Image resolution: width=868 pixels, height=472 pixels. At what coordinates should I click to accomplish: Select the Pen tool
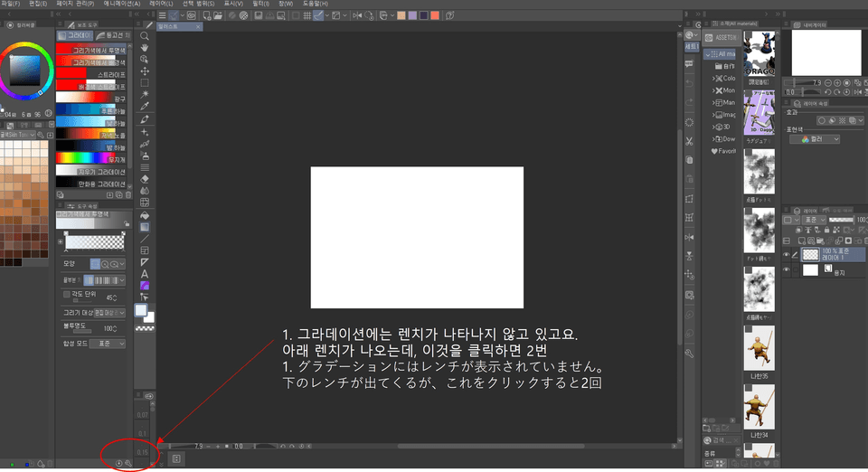[145, 119]
